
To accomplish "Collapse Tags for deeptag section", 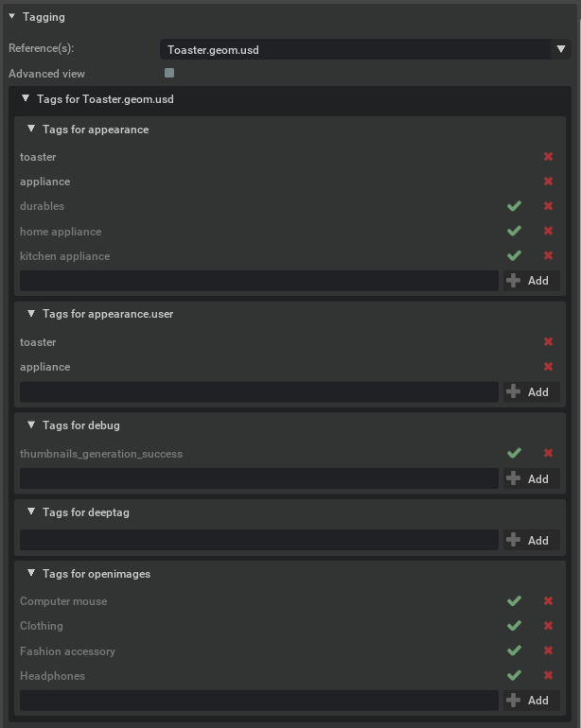I will [31, 512].
